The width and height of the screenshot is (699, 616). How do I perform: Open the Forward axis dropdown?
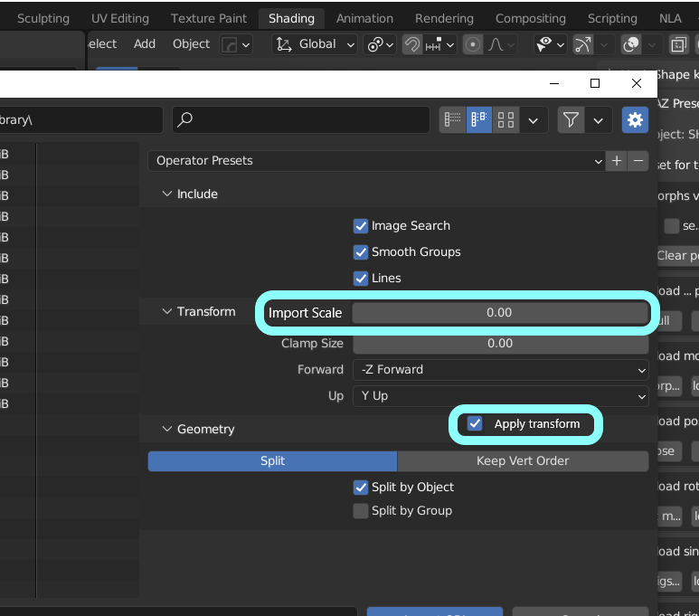501,370
